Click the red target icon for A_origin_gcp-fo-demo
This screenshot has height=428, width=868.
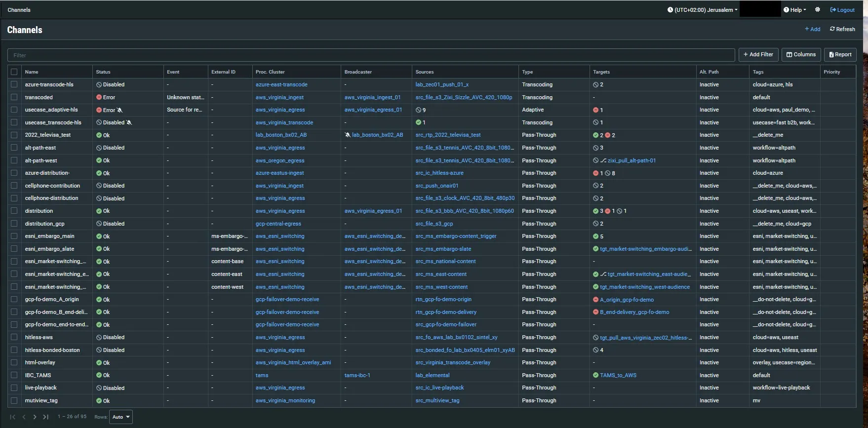[595, 300]
